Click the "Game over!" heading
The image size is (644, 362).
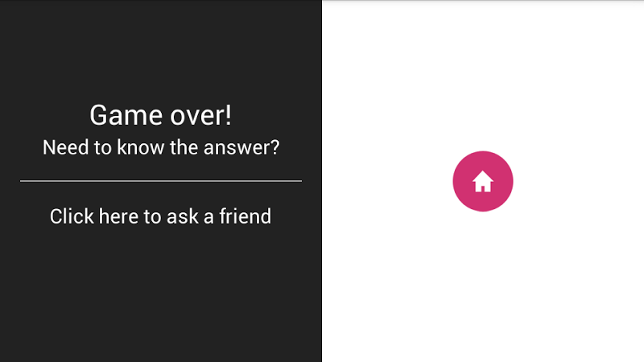160,115
